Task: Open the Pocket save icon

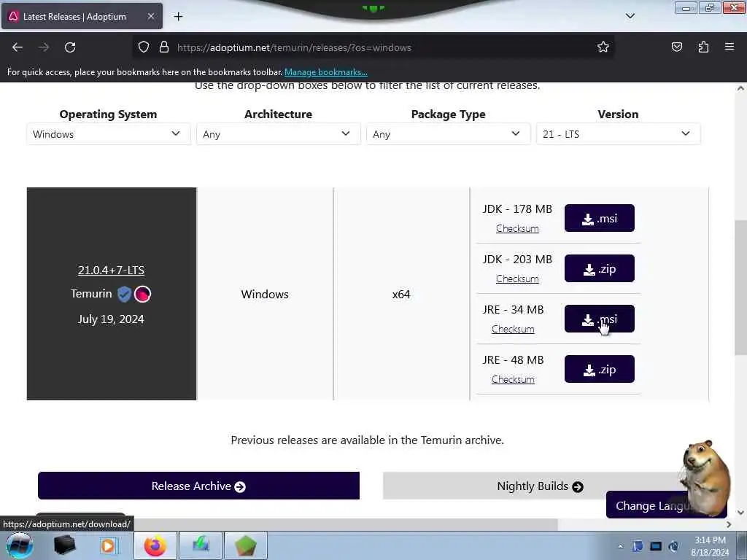Action: click(x=676, y=47)
